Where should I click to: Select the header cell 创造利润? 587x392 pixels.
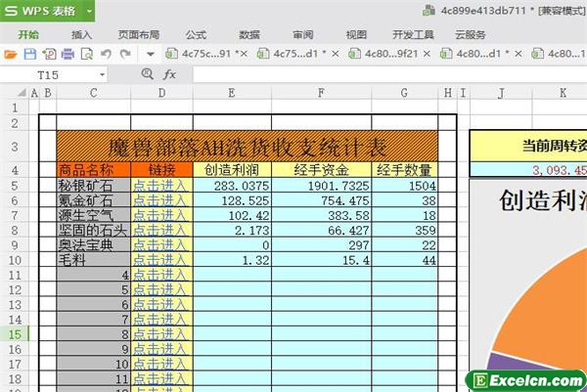(x=232, y=170)
